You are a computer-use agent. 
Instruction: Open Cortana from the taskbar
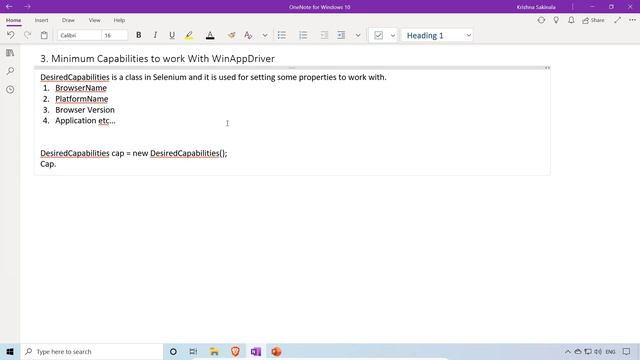(x=173, y=351)
